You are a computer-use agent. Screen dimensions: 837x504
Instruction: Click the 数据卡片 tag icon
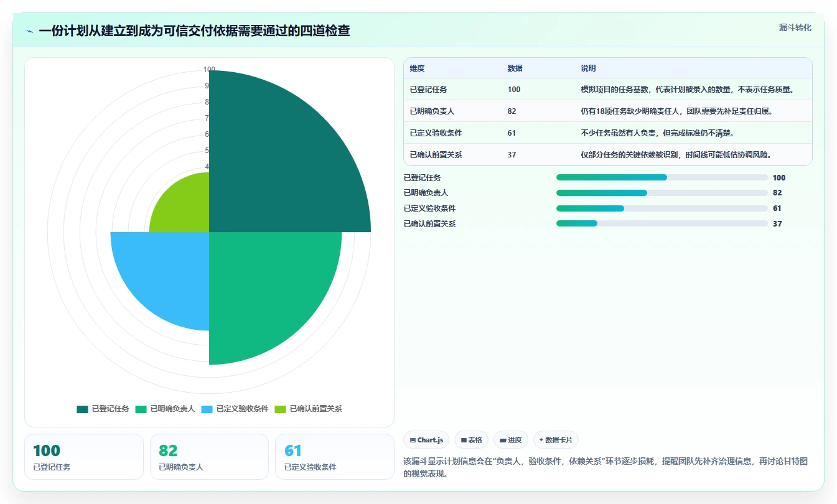pos(541,440)
